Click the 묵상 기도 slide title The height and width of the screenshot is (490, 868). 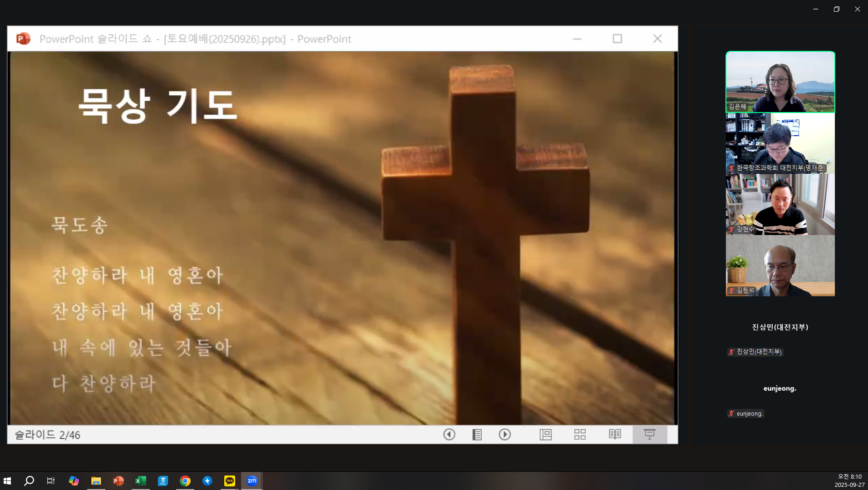click(157, 106)
